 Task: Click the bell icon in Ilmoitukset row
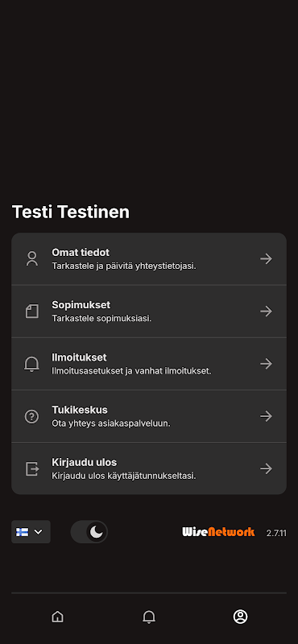click(x=31, y=364)
